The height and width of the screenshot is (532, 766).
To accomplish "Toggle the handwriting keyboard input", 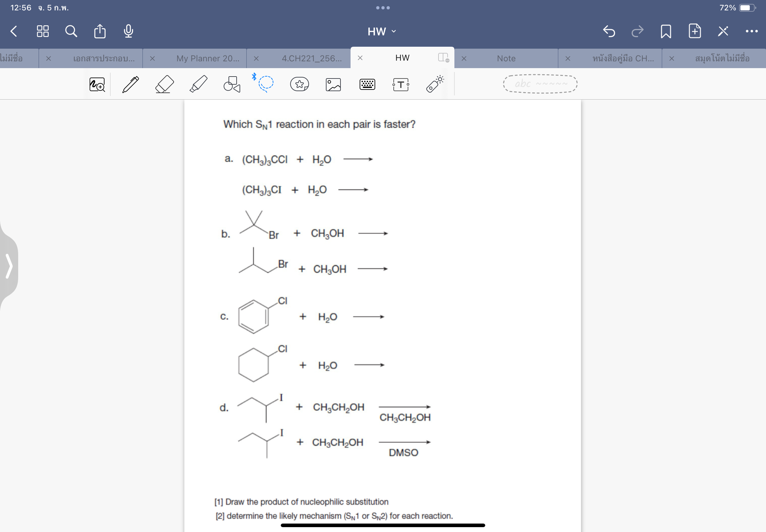I will click(x=367, y=84).
